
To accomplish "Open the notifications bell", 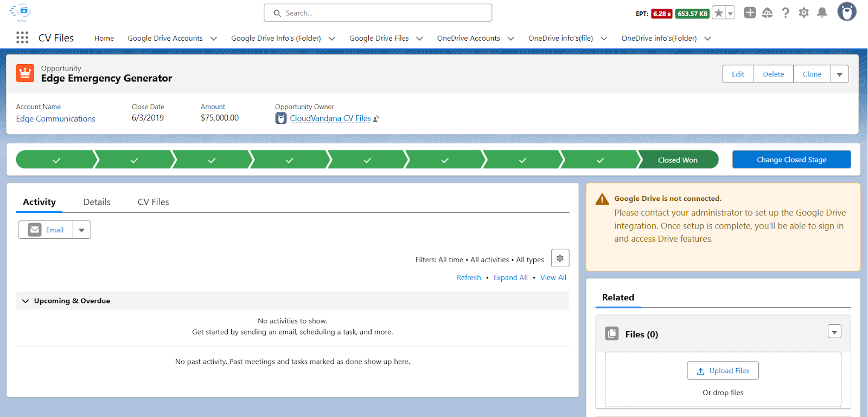I will tap(822, 12).
